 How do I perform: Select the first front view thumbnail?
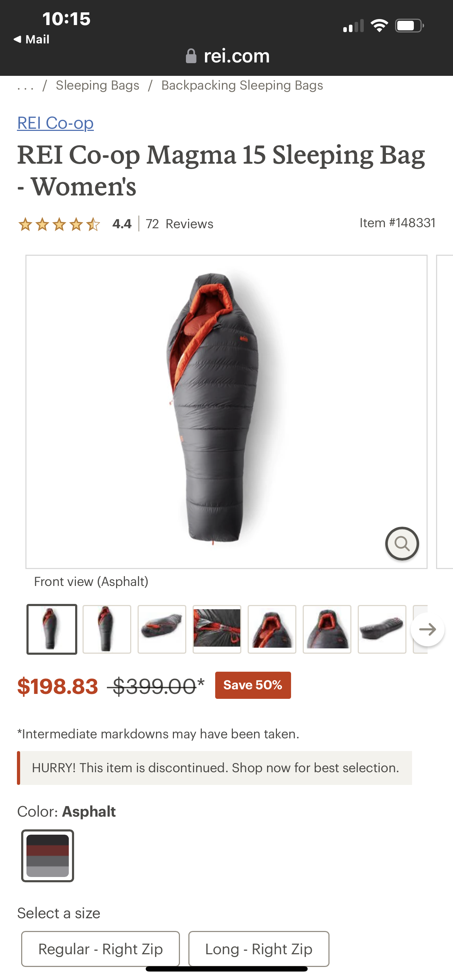[52, 629]
